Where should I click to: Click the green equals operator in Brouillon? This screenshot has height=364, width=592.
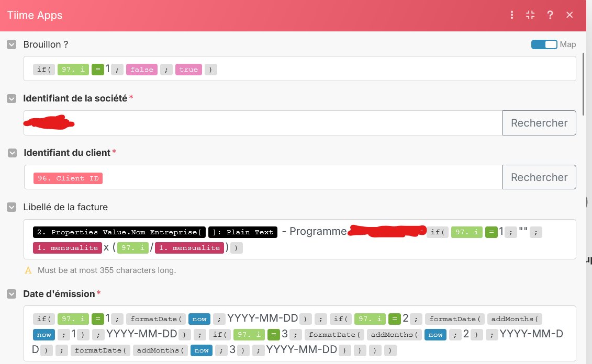tap(97, 70)
